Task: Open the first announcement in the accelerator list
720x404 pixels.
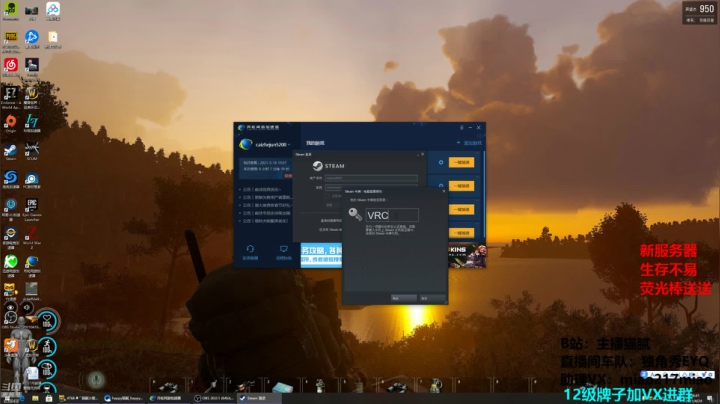Action: [x=262, y=189]
